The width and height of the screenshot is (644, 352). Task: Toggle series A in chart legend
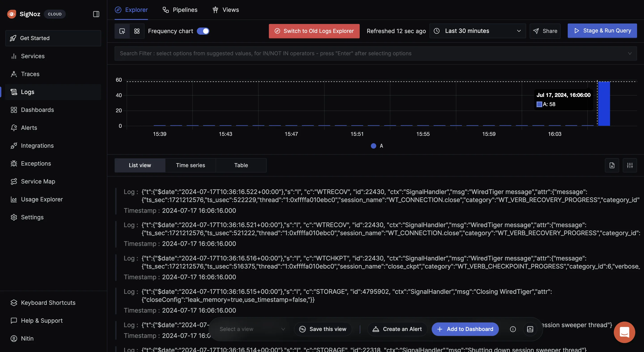point(377,146)
